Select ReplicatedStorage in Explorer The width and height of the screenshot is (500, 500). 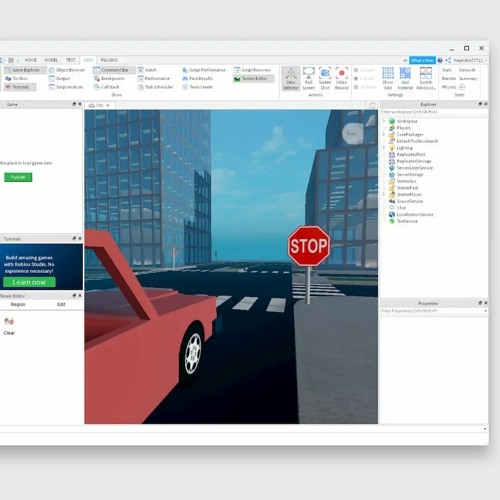point(410,161)
